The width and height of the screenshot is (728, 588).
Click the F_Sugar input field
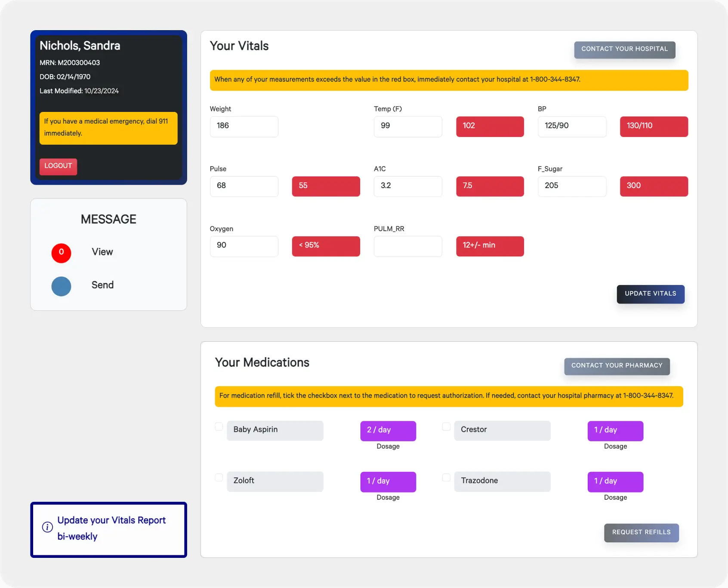(x=572, y=186)
